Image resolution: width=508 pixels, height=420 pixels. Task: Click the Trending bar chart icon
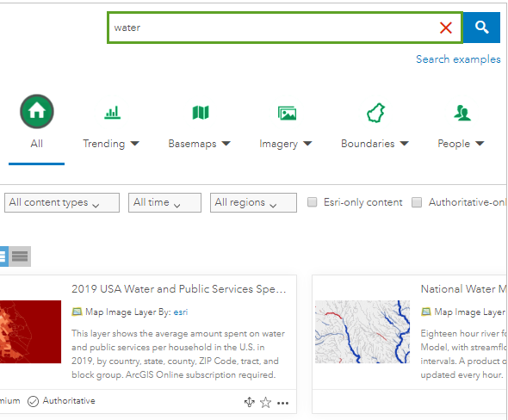coord(113,113)
